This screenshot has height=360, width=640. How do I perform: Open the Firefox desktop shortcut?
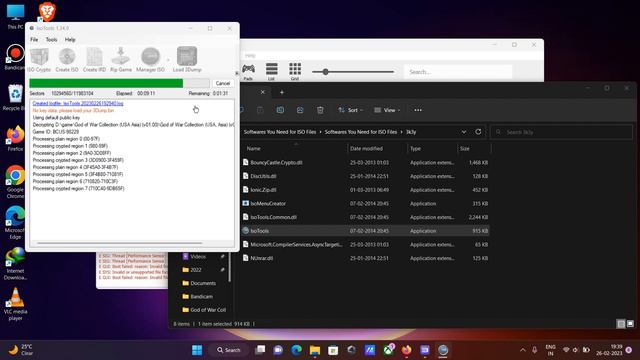[x=15, y=139]
